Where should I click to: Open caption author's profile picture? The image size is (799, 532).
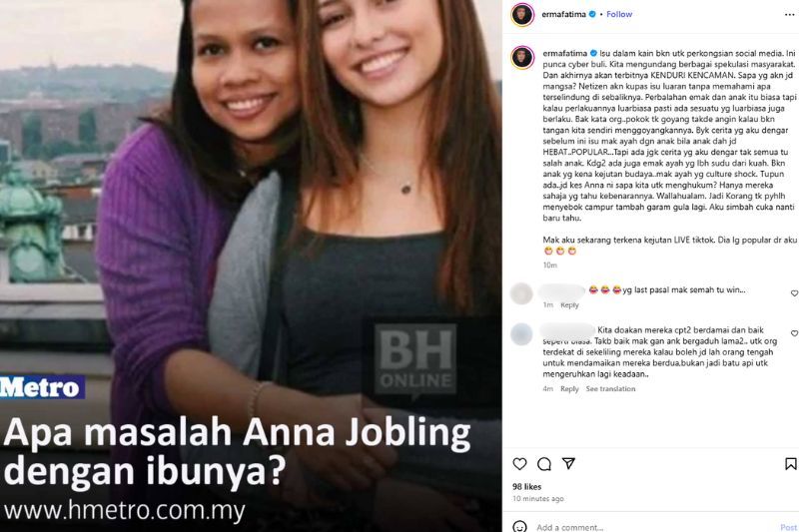[x=522, y=58]
